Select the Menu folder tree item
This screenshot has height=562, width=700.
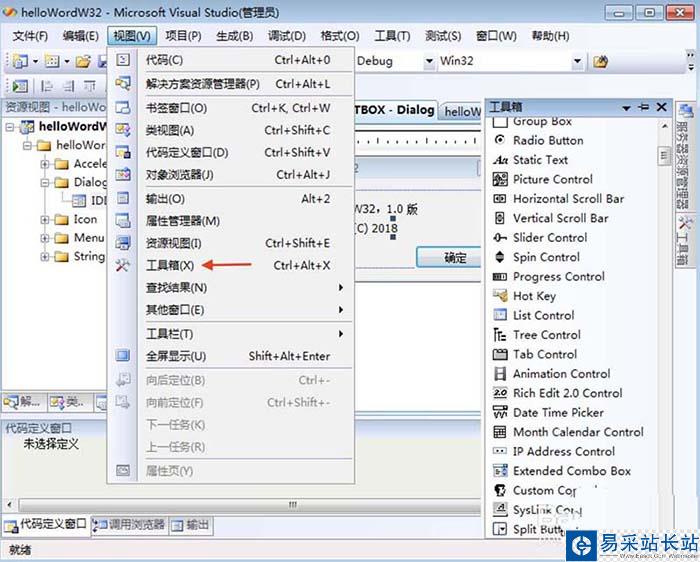point(79,238)
